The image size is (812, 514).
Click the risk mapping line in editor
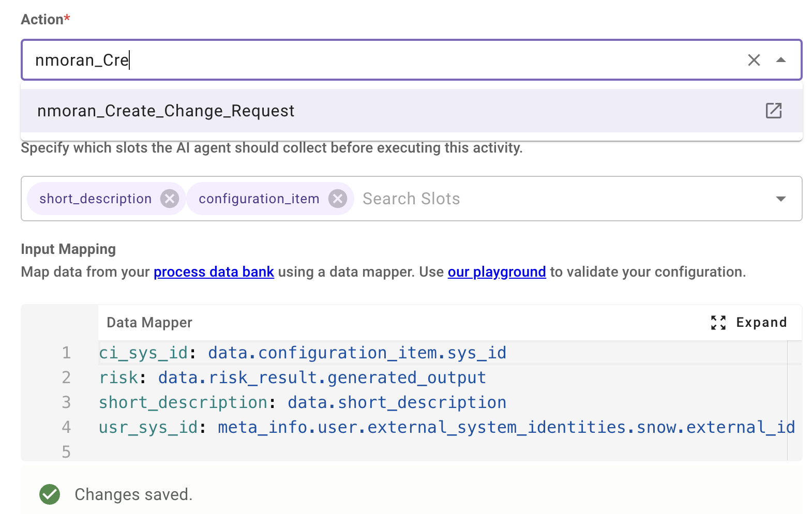(x=292, y=377)
